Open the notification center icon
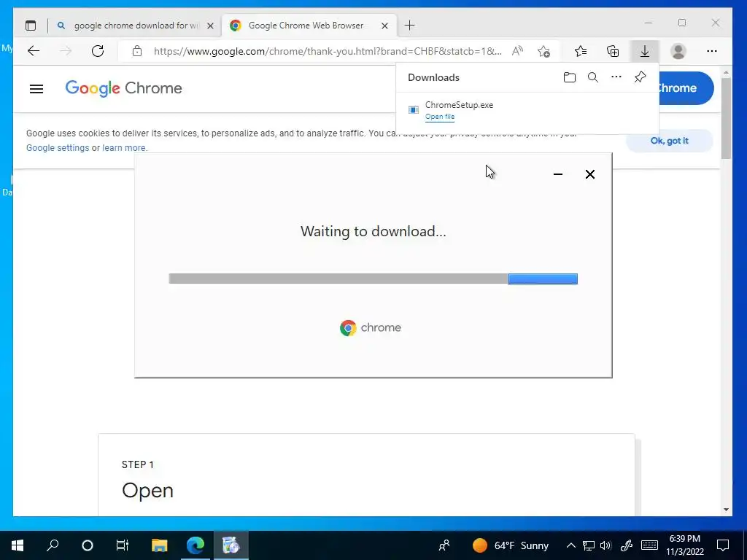 click(x=723, y=545)
